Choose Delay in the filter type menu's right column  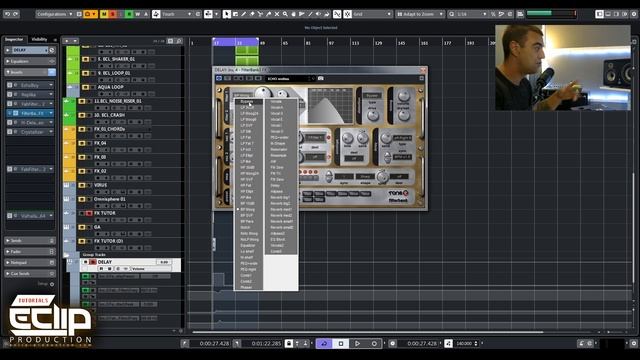point(276,185)
